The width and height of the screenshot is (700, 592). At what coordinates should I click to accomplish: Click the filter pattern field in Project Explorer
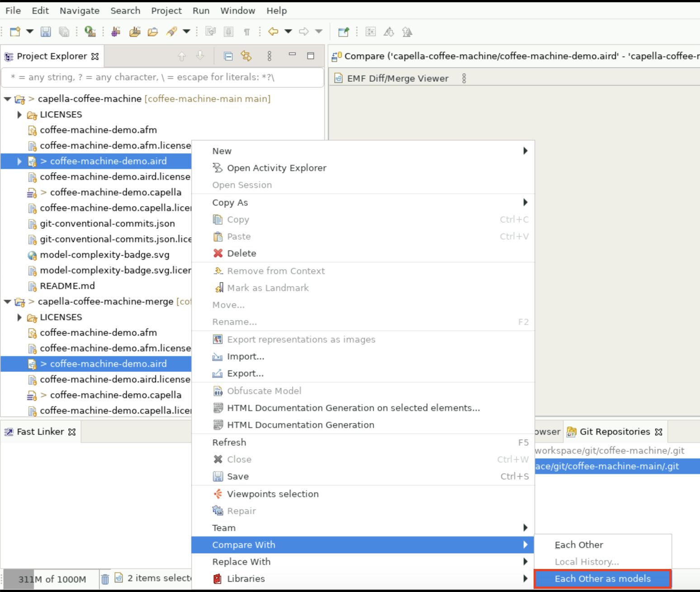click(161, 77)
